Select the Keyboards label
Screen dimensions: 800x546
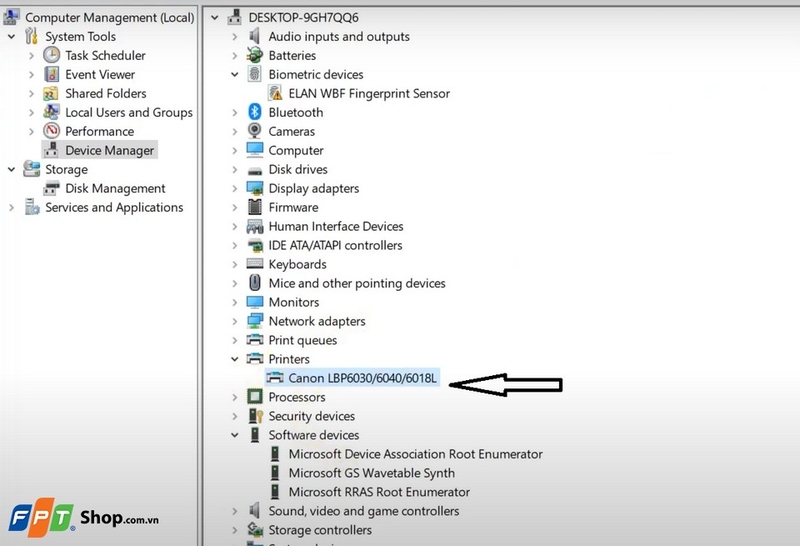click(297, 264)
